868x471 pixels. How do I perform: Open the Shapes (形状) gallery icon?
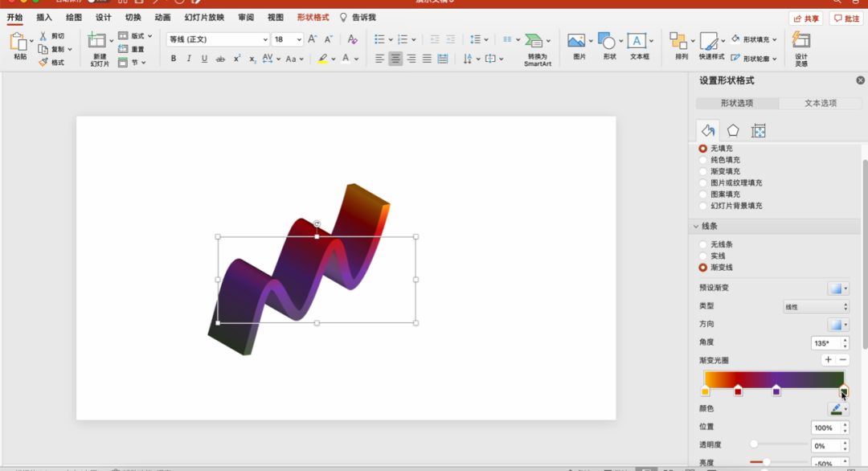pyautogui.click(x=606, y=40)
